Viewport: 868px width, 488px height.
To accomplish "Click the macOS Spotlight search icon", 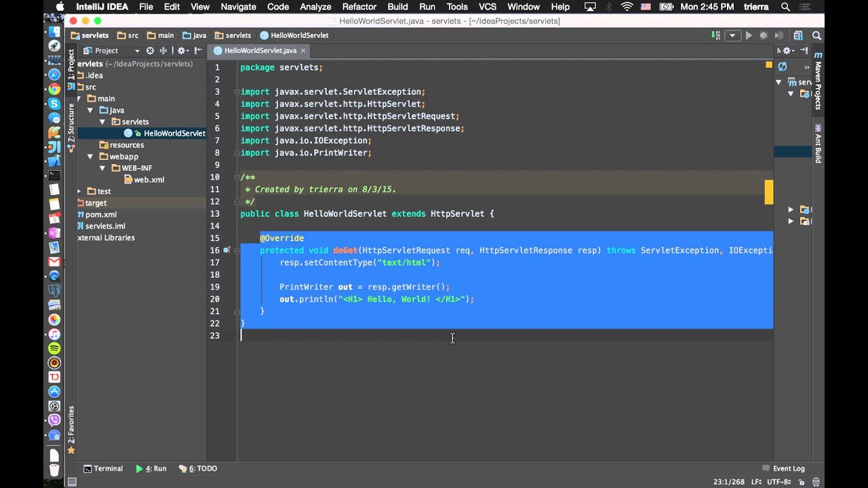I will point(785,7).
